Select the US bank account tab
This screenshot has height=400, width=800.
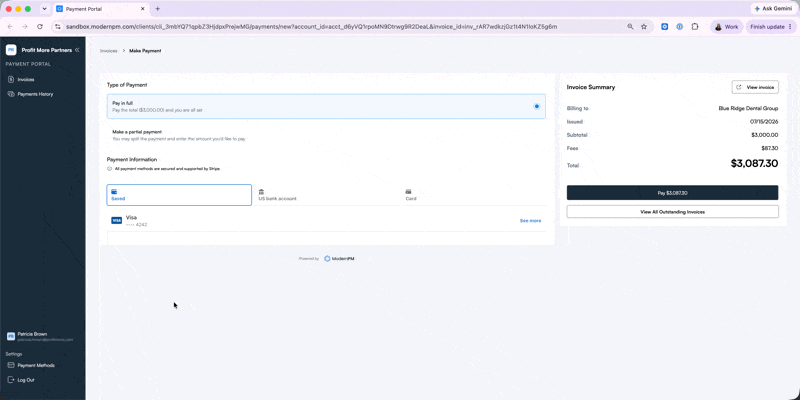click(x=326, y=195)
